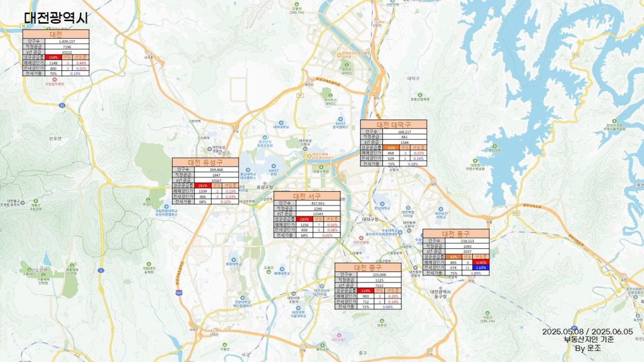Click the 대전광역시 map title
The image size is (644, 362).
[56, 17]
